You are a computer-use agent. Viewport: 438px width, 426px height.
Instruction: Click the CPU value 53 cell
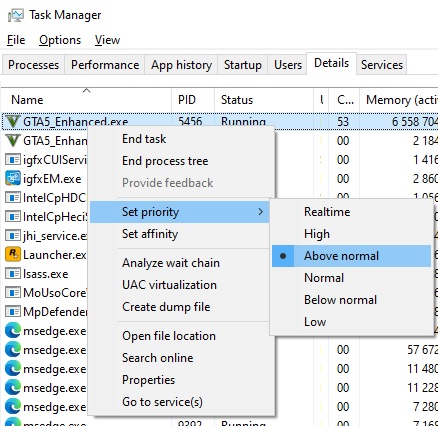pos(343,122)
